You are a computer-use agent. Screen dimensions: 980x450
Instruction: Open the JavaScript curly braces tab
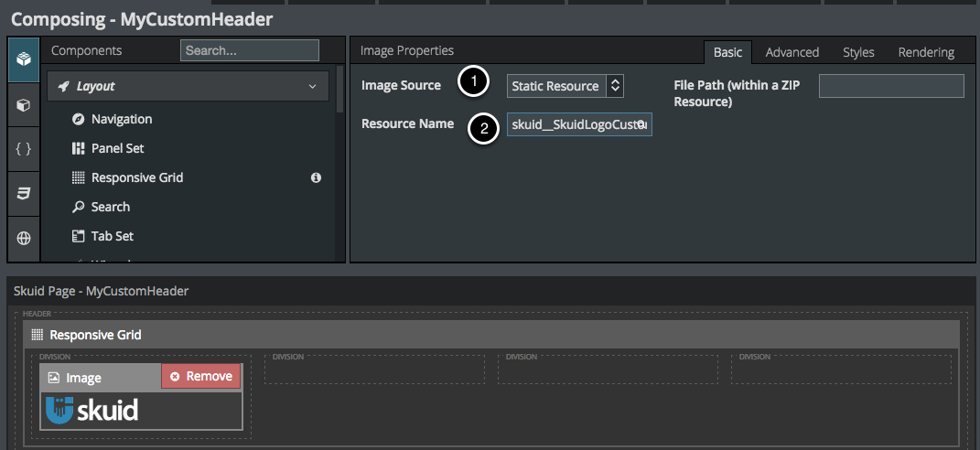click(24, 149)
